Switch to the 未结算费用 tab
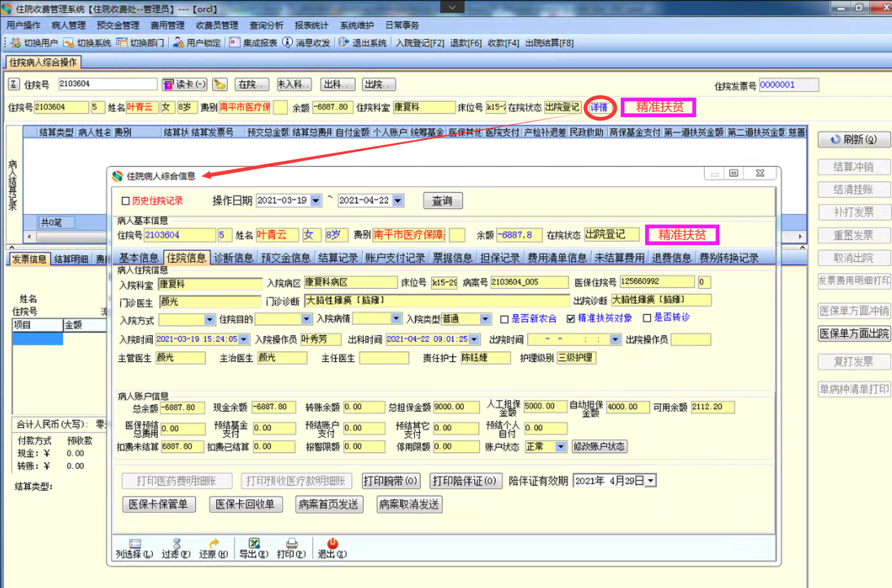This screenshot has height=588, width=892. tap(620, 258)
